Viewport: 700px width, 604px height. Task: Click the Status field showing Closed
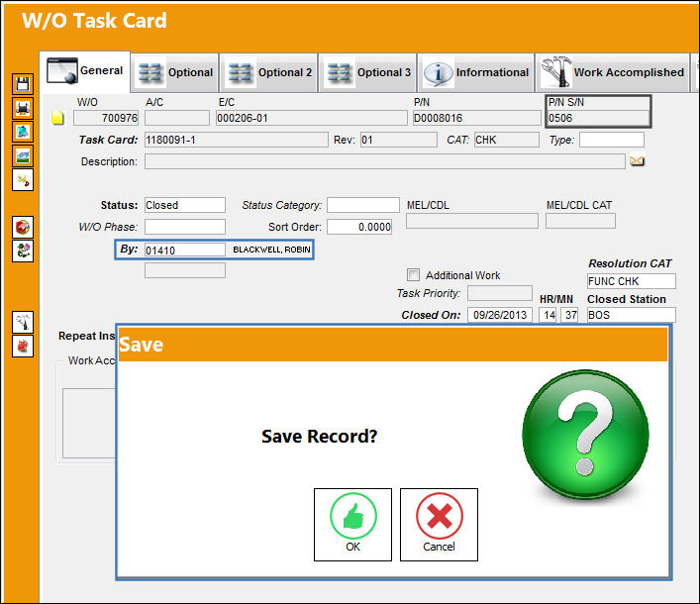coord(185,205)
